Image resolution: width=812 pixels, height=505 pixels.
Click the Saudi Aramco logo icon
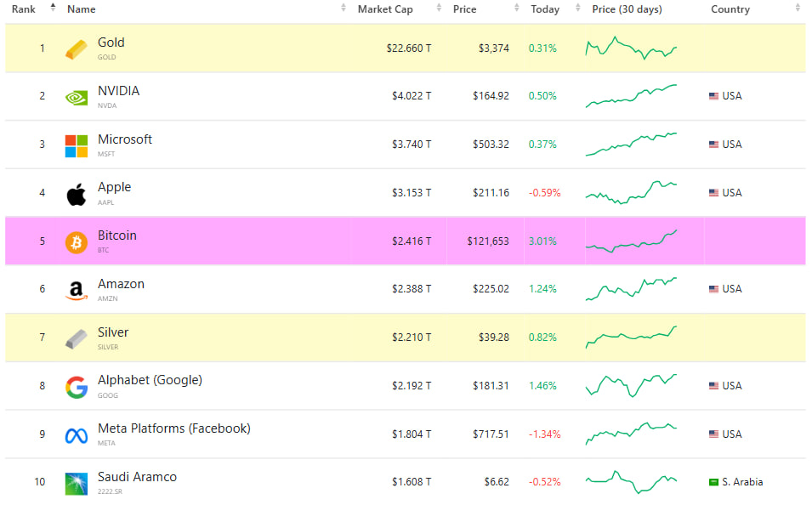[76, 484]
